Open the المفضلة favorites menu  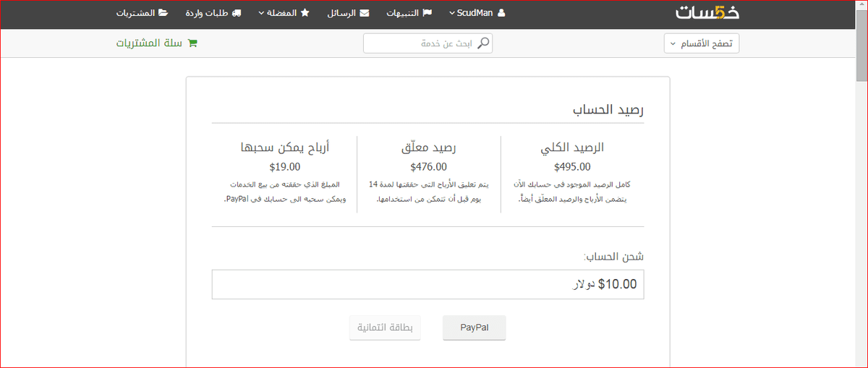(284, 13)
